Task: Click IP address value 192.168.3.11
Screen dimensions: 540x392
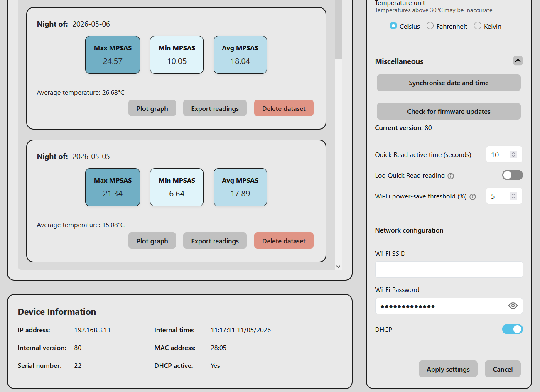Action: pyautogui.click(x=92, y=330)
